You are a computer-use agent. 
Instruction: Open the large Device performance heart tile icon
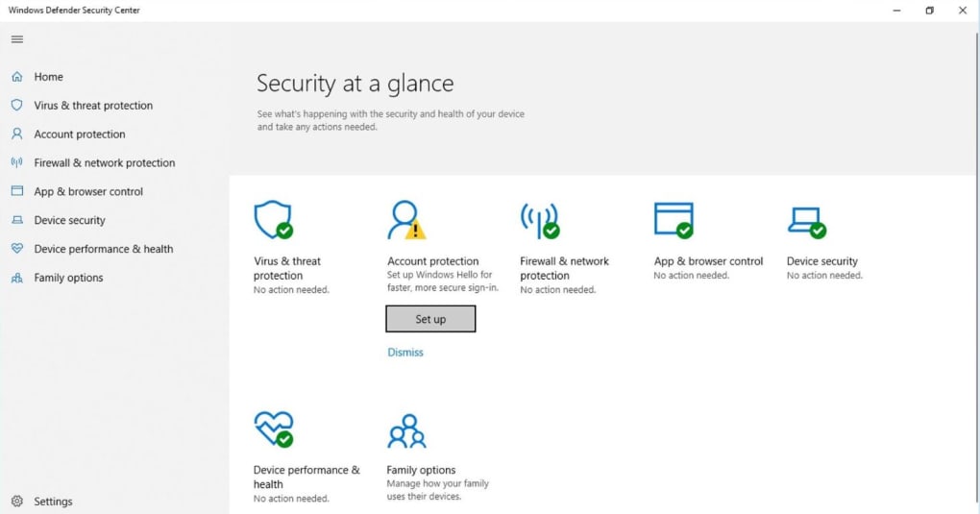pos(274,428)
